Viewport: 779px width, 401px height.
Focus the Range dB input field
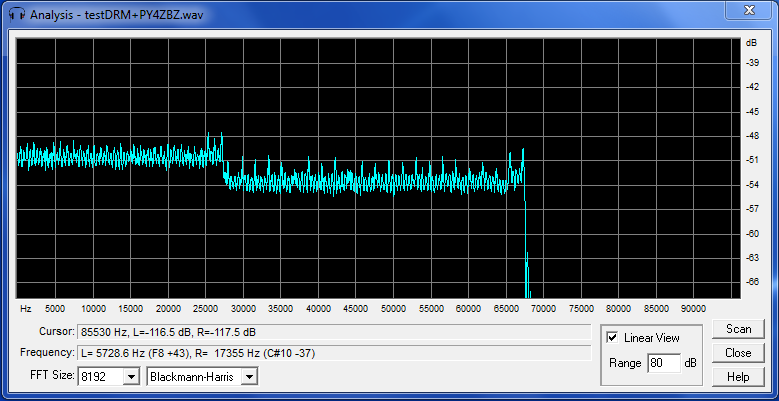pyautogui.click(x=663, y=363)
